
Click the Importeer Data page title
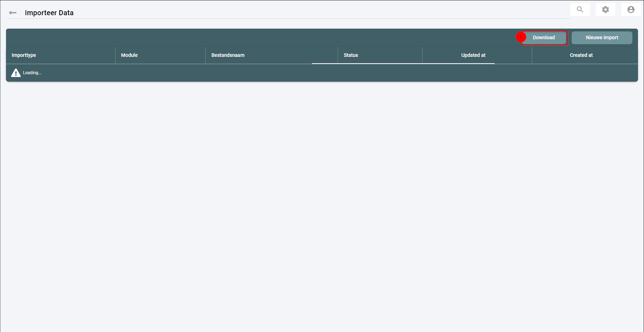[49, 13]
